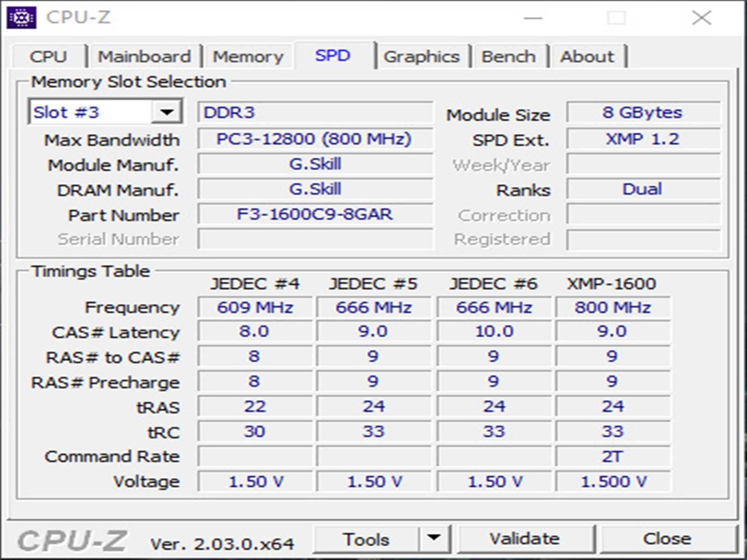This screenshot has height=560, width=747.
Task: Click the version text Ver. 2.03.0.x64
Action: coord(222,544)
